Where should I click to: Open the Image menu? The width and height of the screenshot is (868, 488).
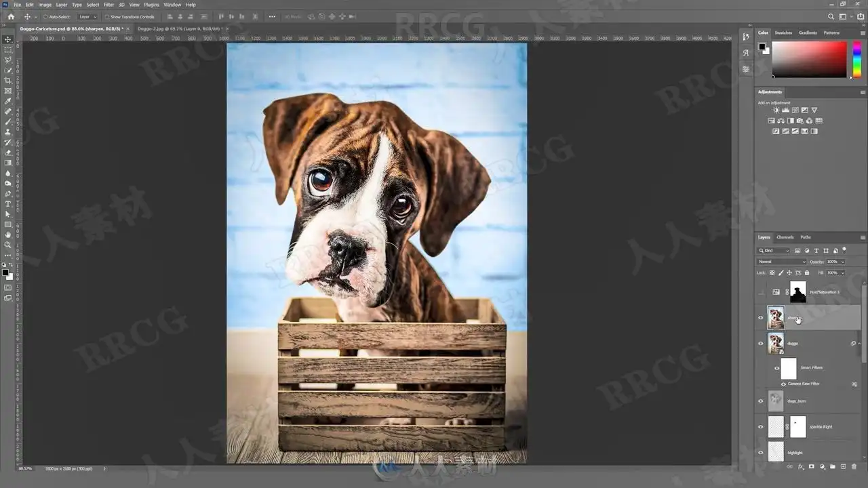45,5
